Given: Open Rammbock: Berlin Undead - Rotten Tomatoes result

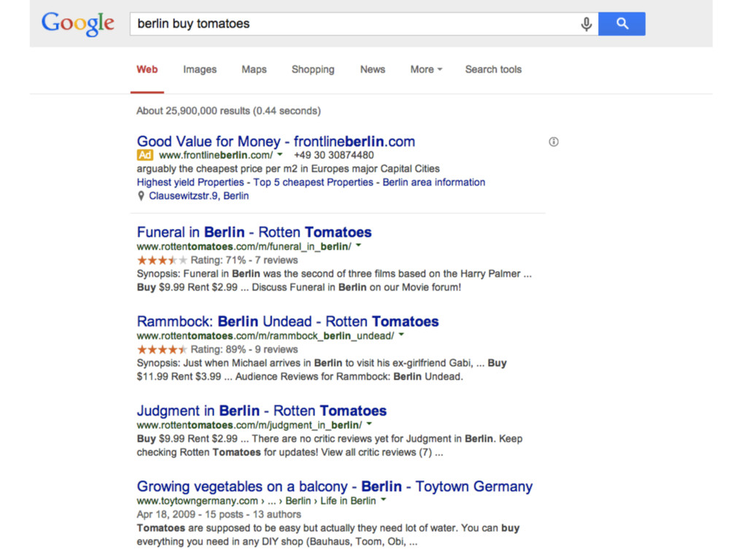Looking at the screenshot, I should [287, 322].
